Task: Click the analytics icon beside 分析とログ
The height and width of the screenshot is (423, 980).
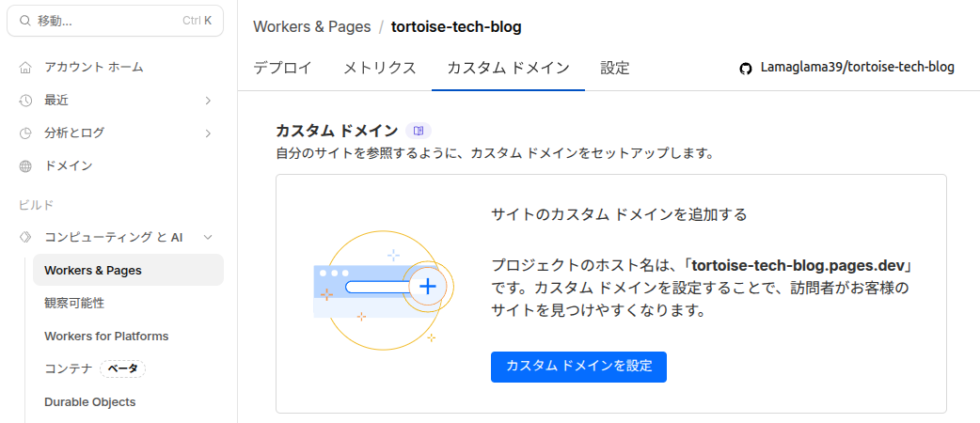Action: 25,133
